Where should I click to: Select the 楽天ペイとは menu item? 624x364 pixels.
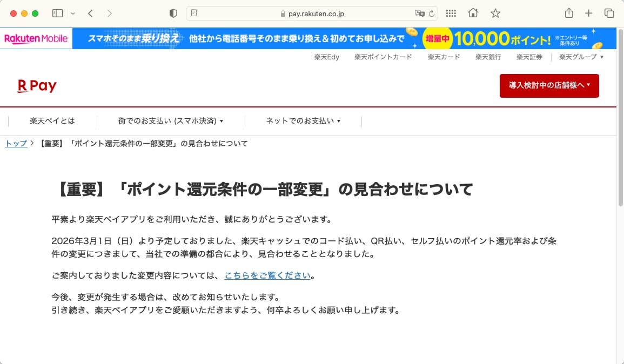coord(52,121)
